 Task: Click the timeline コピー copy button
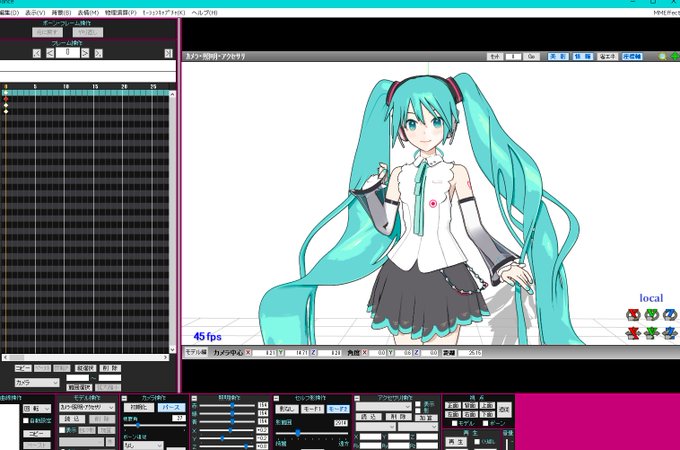(x=23, y=368)
